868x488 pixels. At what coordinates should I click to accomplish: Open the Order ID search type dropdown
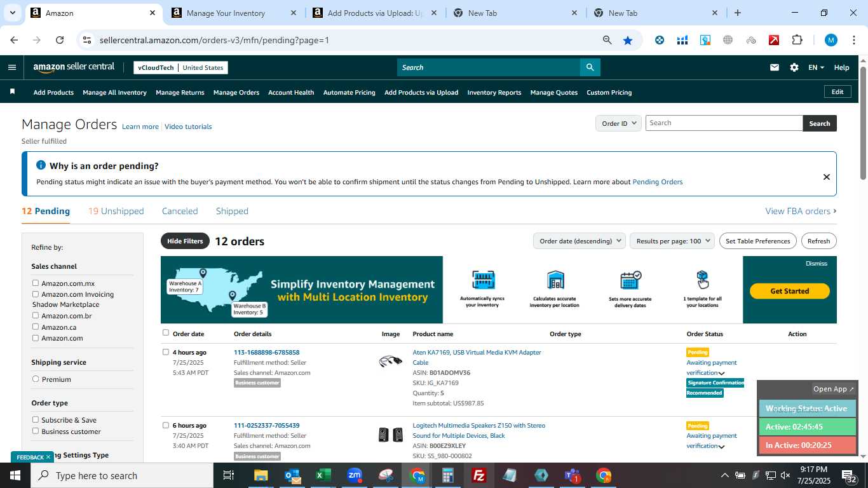point(618,123)
